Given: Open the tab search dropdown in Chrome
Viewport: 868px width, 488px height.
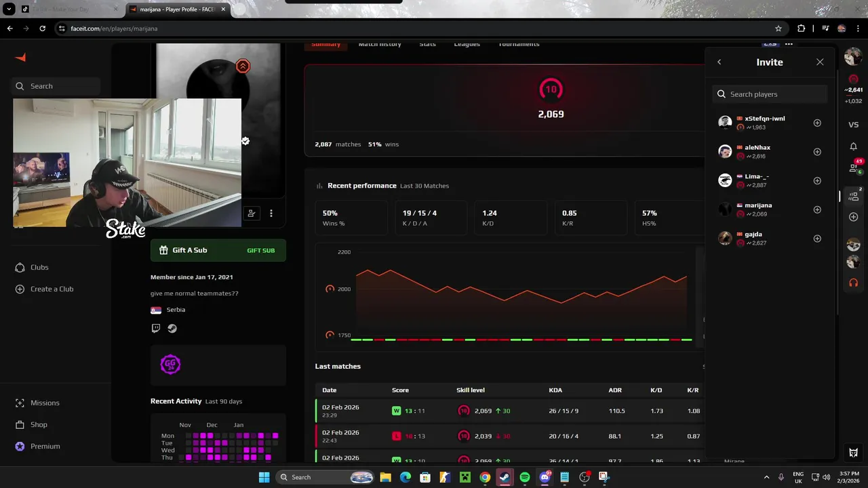Looking at the screenshot, I should pos(9,9).
